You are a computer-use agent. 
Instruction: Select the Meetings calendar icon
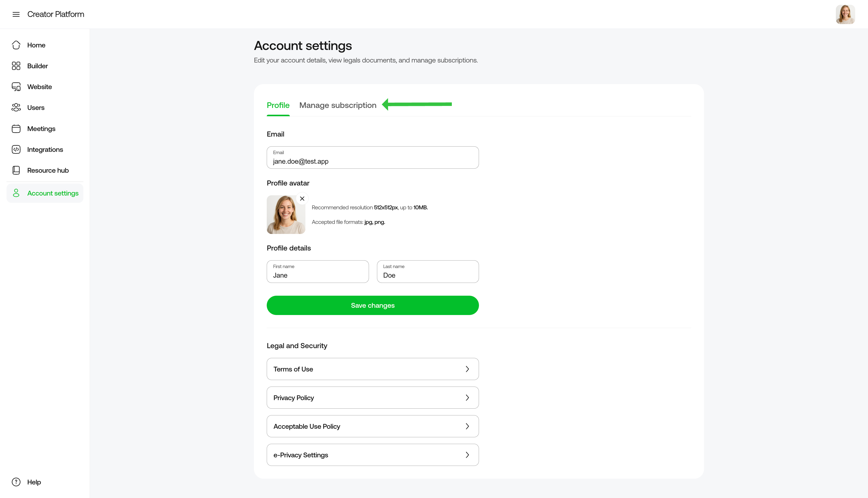tap(16, 128)
